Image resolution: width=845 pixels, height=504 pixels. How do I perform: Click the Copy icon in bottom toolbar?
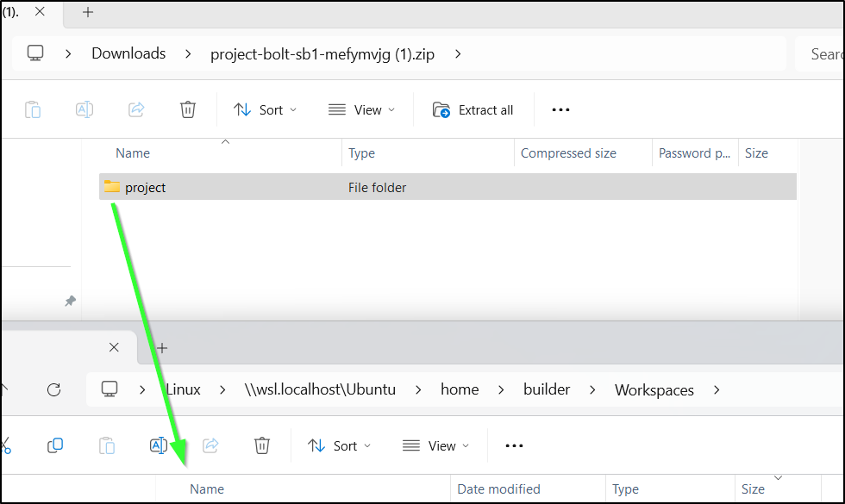click(55, 446)
